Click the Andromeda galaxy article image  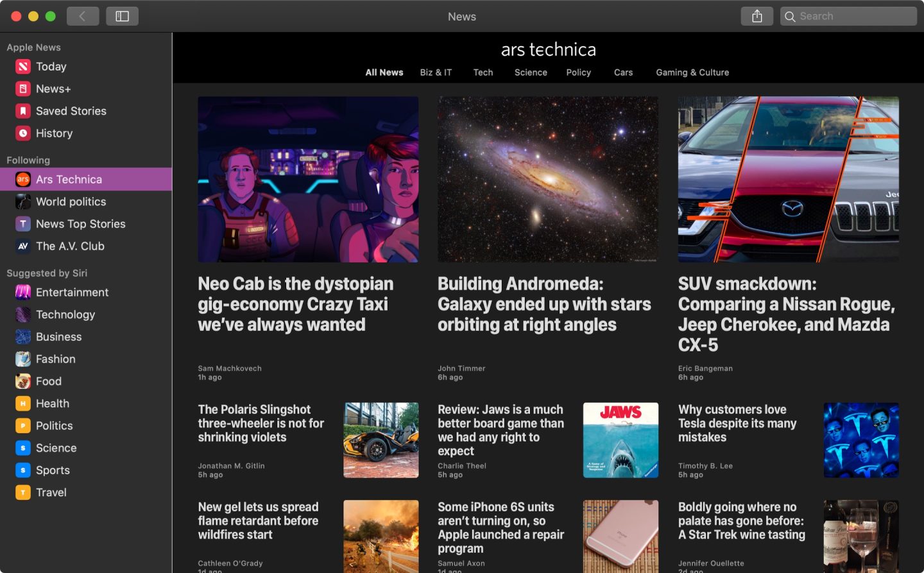pos(547,179)
